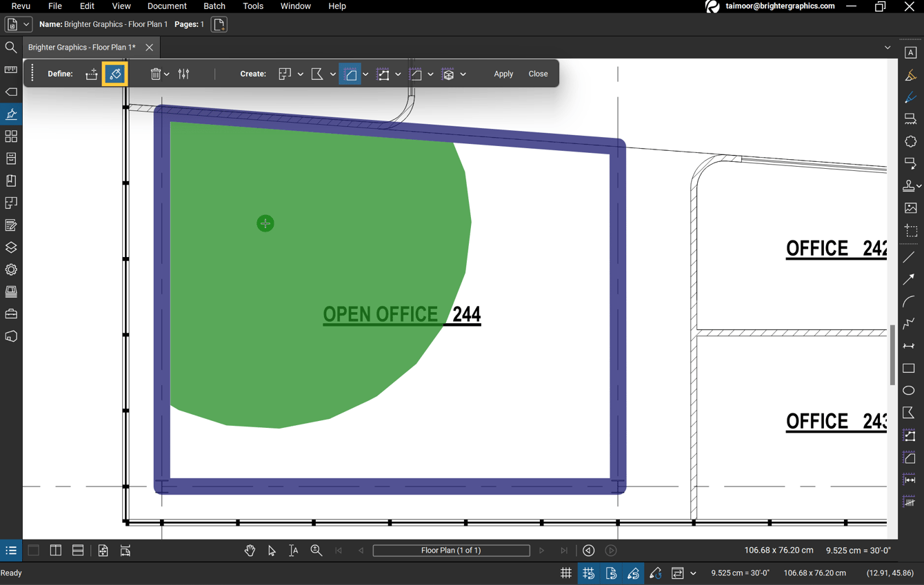
Task: Toggle snap to content in the status bar
Action: (x=612, y=573)
